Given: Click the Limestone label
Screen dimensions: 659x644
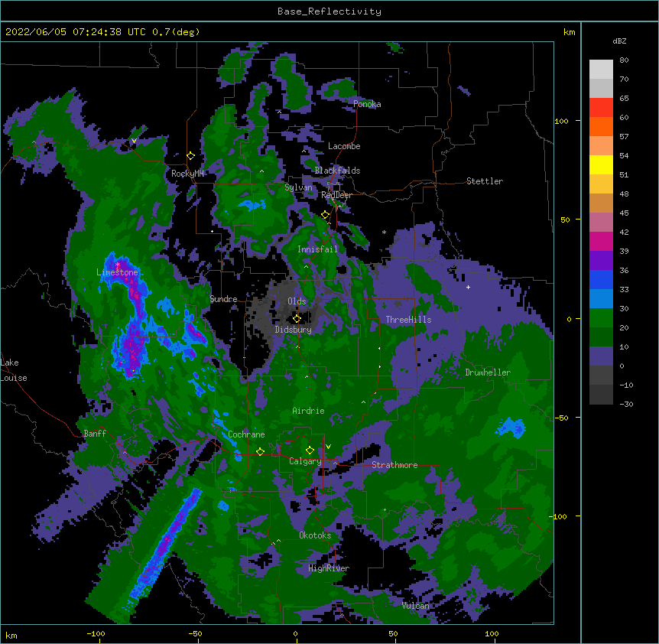Looking at the screenshot, I should click(117, 272).
